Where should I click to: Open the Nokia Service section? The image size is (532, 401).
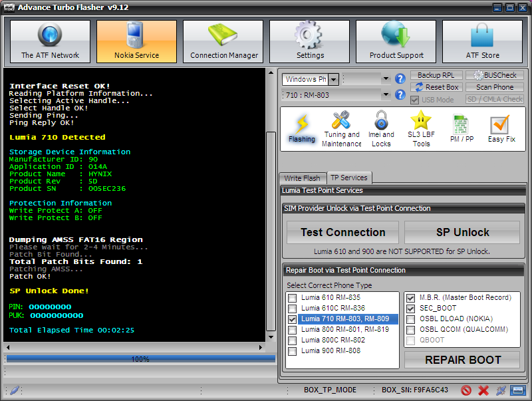[x=136, y=41]
